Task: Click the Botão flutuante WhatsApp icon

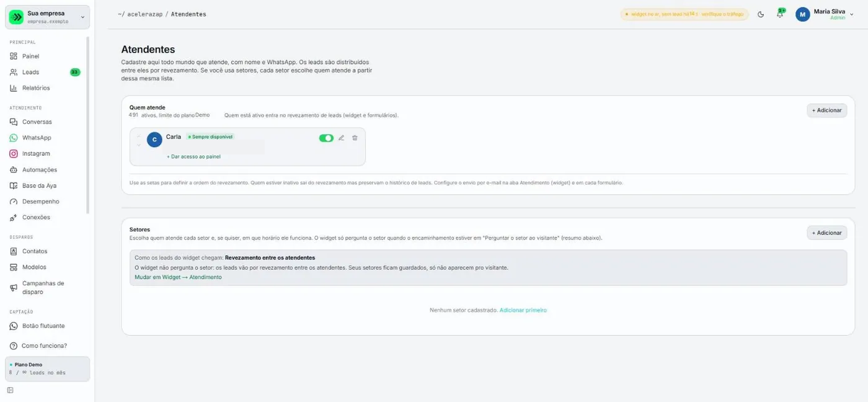Action: (14, 326)
